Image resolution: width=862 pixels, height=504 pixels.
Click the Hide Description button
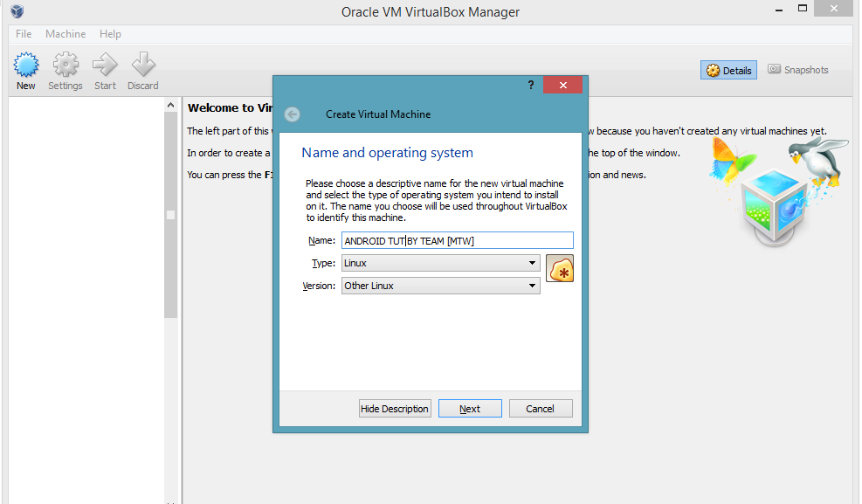click(x=395, y=409)
